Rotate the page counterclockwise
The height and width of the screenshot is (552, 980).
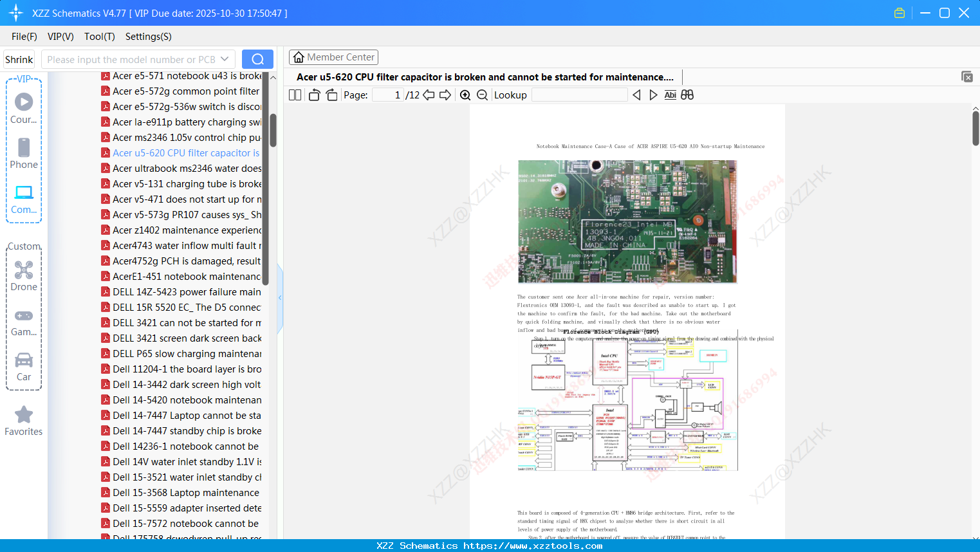(314, 95)
